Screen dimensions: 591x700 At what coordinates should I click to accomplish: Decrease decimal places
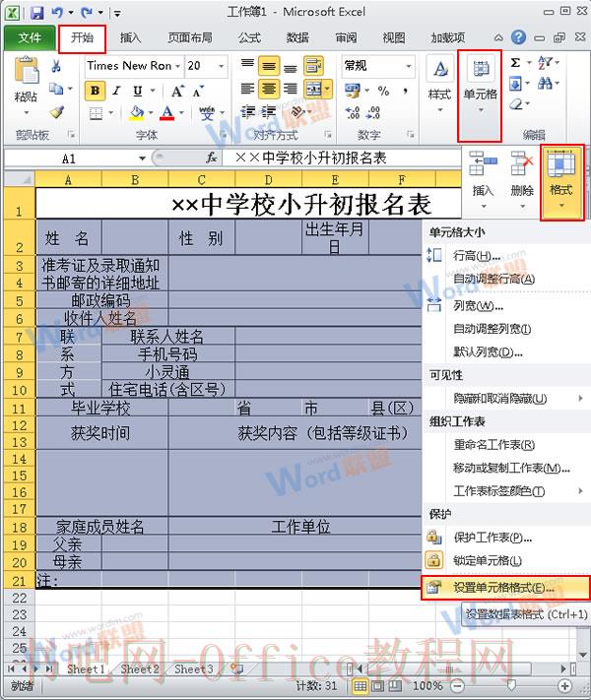[373, 112]
